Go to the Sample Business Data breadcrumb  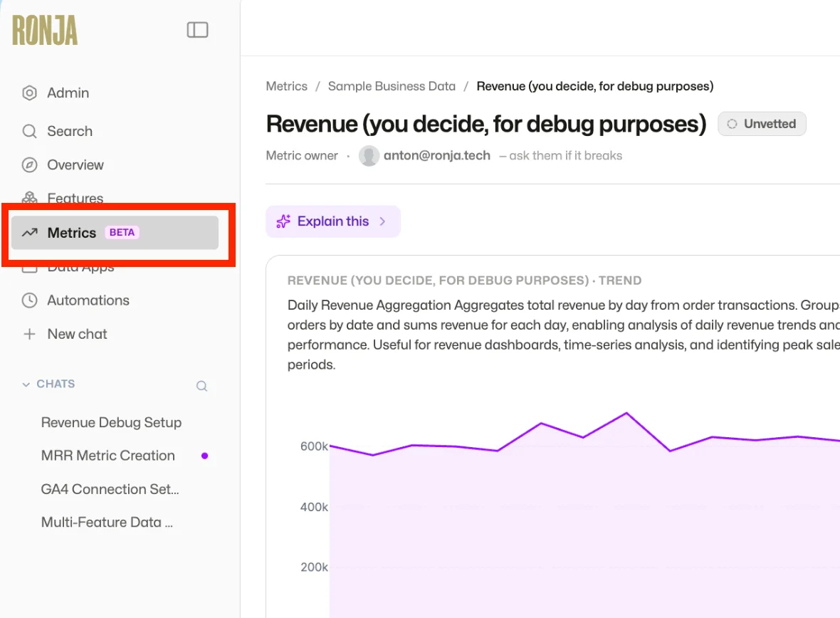[x=392, y=86]
